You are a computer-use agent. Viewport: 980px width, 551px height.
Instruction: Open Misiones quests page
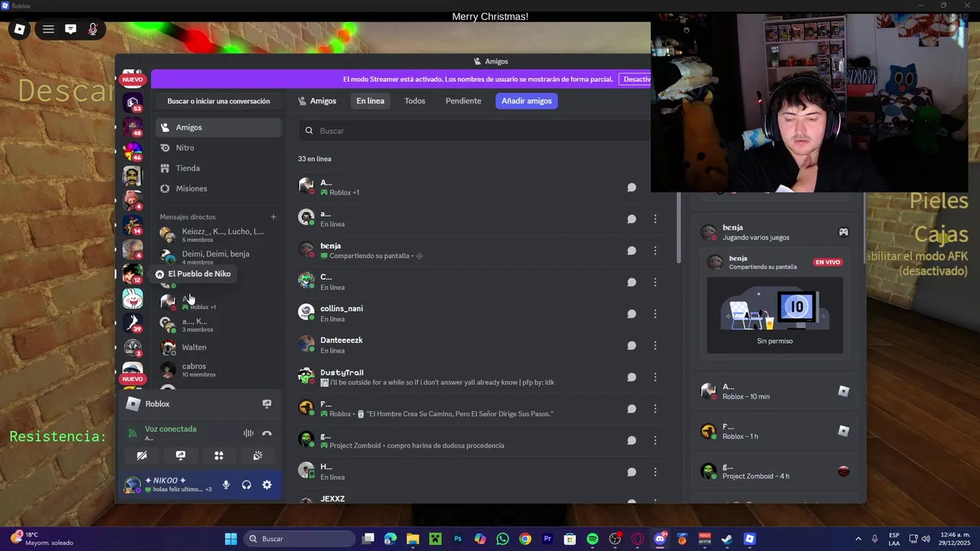tap(218, 188)
